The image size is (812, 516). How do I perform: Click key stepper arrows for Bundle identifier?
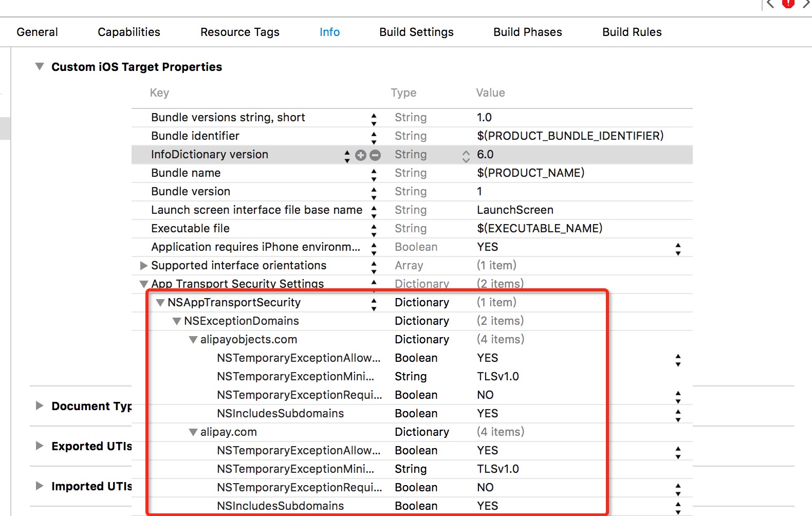click(374, 137)
